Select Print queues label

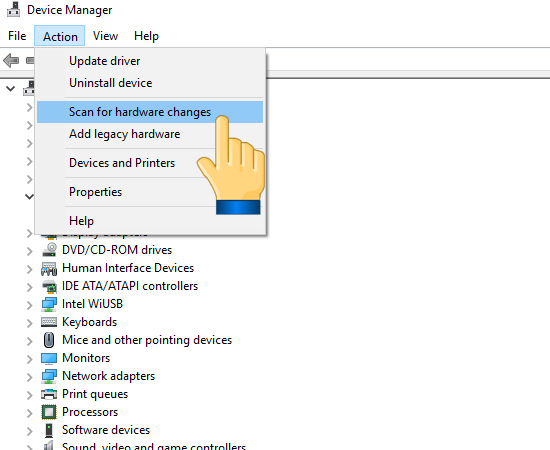click(x=95, y=394)
